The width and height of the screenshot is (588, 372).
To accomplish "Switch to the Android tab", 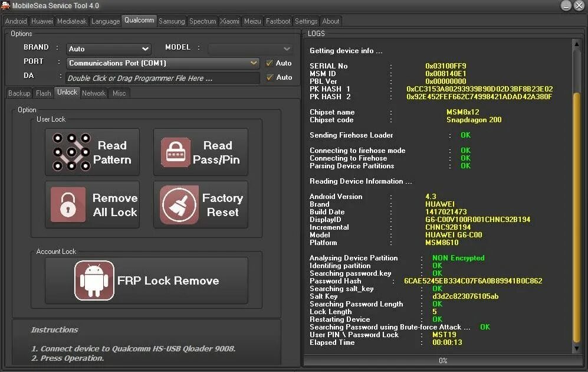I will (16, 21).
